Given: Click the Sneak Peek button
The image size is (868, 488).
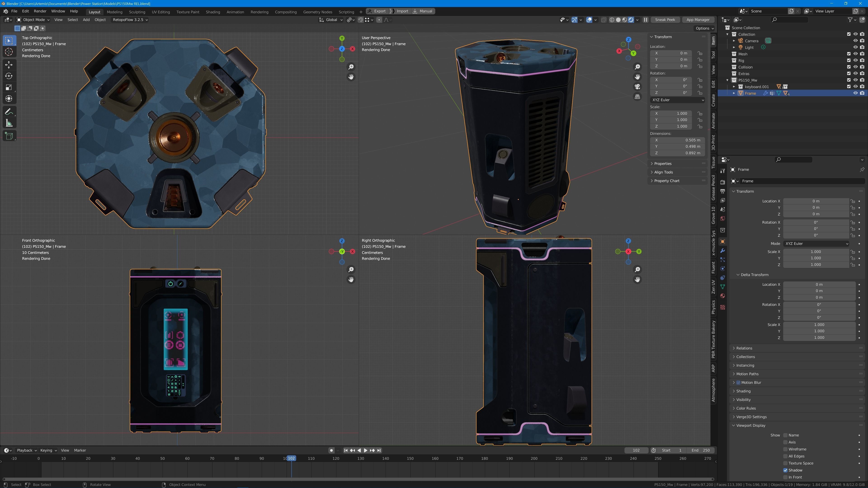Looking at the screenshot, I should 665,20.
